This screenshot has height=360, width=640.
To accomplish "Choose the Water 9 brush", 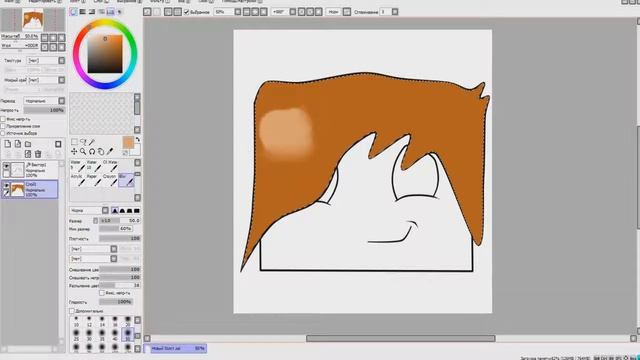I will tap(77, 166).
